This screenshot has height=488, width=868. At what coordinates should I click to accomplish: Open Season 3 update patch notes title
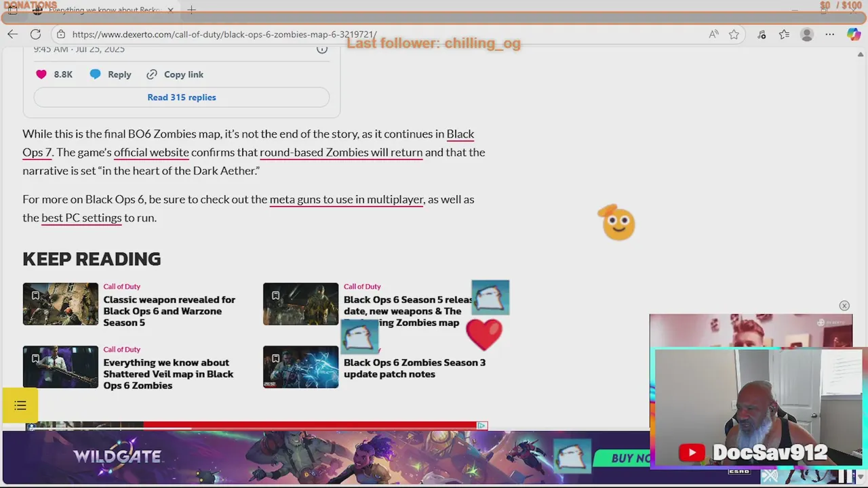[x=414, y=368]
